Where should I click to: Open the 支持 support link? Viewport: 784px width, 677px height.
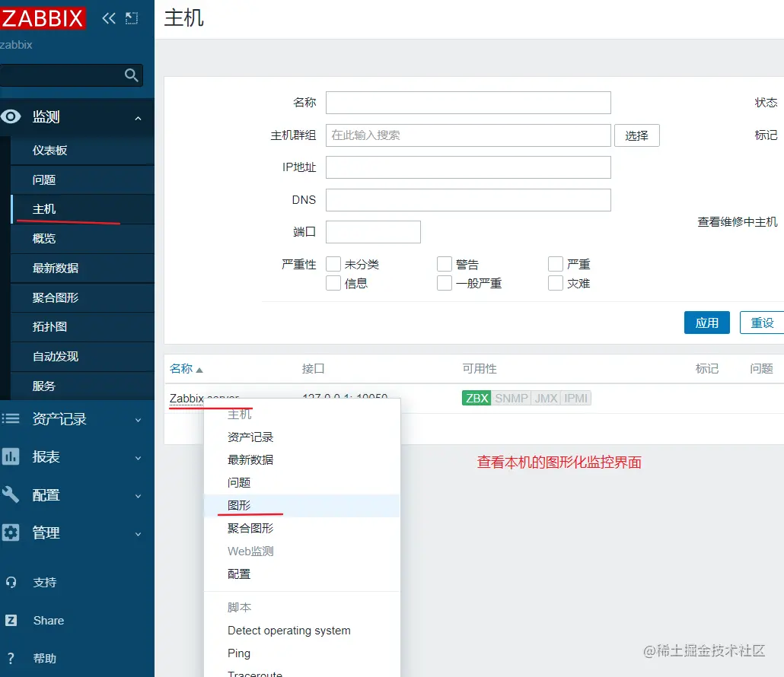click(44, 582)
